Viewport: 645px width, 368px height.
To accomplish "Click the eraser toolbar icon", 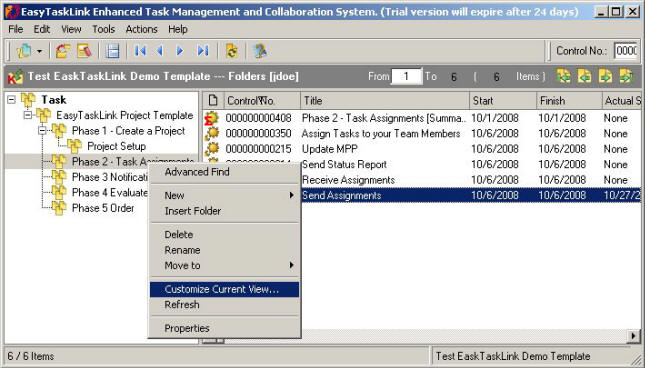I will pos(84,51).
